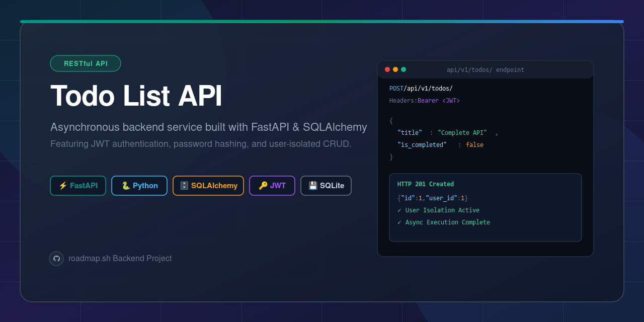
Task: Click the "Complete API" string value
Action: click(462, 133)
